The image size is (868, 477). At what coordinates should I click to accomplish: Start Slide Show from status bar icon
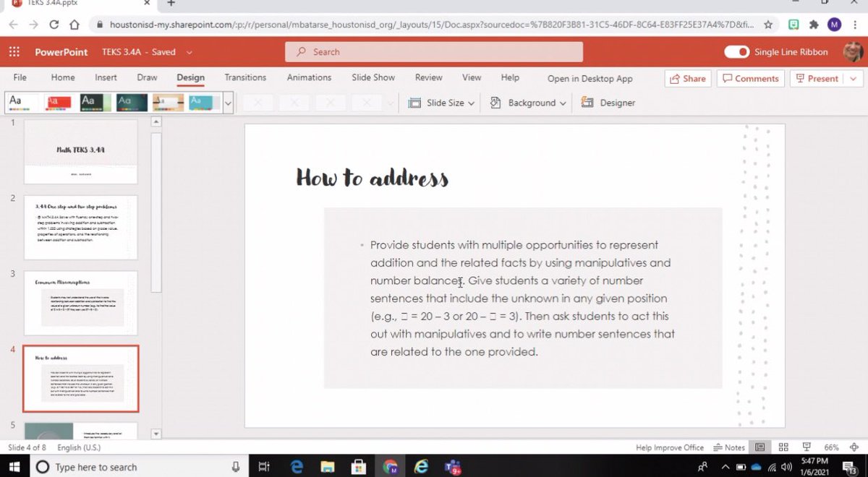[807, 447]
